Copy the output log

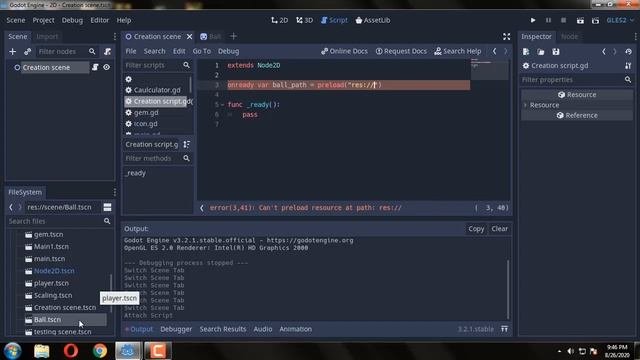[476, 229]
